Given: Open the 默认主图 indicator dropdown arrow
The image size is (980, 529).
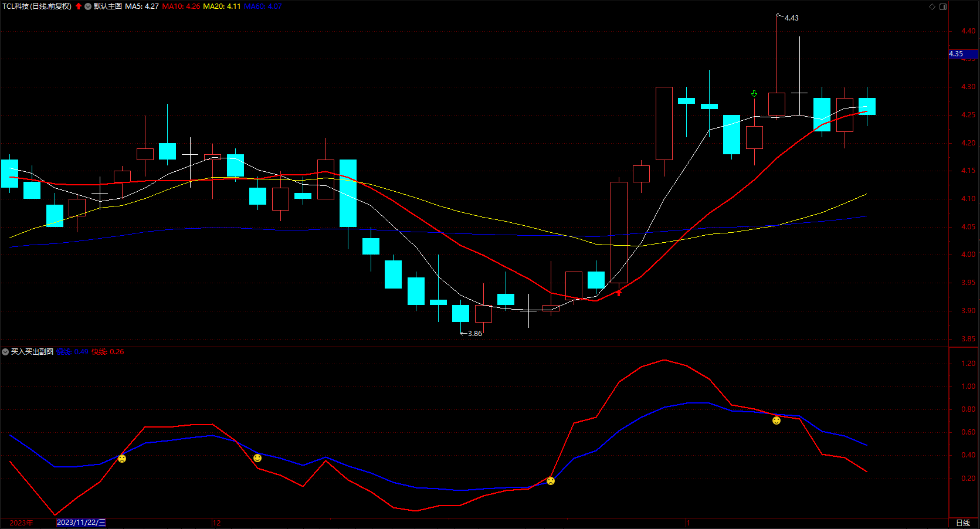Looking at the screenshot, I should pyautogui.click(x=88, y=6).
